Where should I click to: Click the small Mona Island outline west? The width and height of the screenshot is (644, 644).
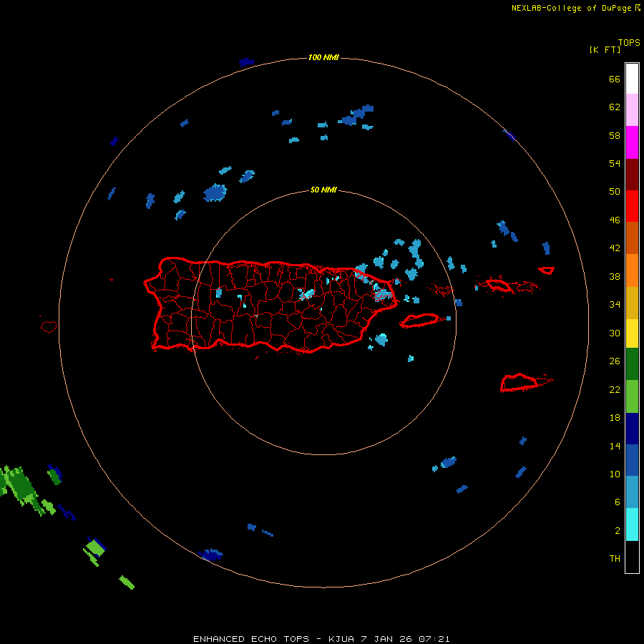point(49,326)
